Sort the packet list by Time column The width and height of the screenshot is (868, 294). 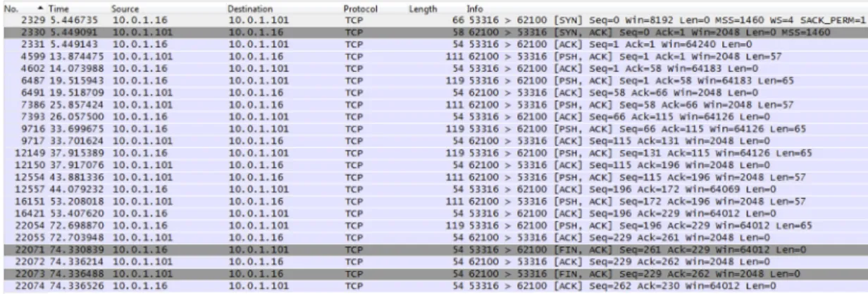(x=59, y=8)
